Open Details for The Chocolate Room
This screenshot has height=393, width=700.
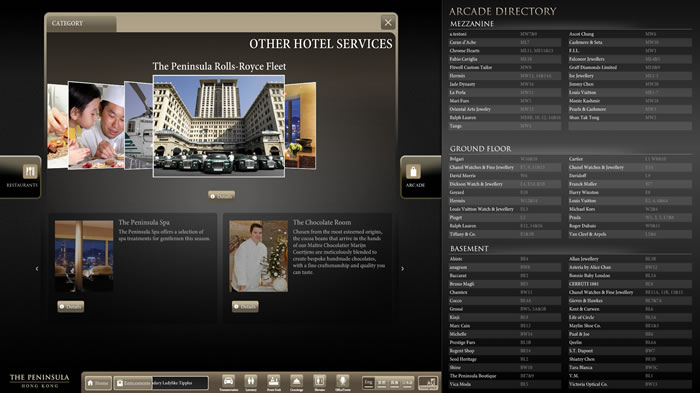pos(245,306)
